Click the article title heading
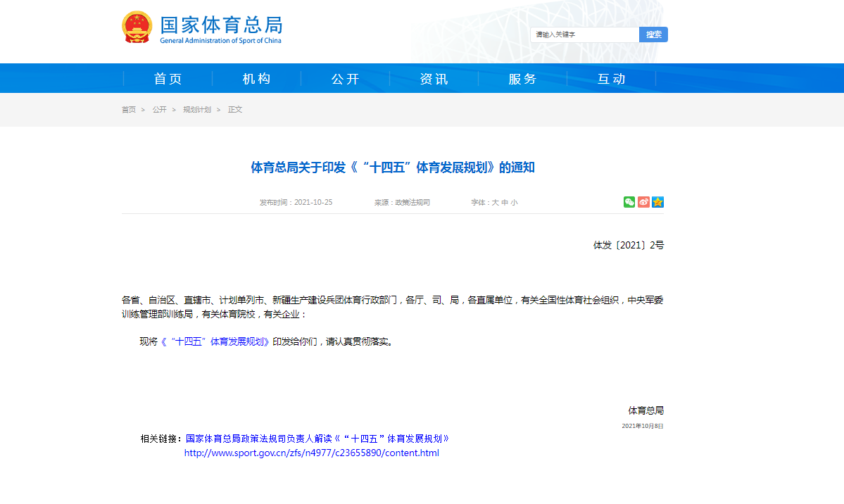 392,168
